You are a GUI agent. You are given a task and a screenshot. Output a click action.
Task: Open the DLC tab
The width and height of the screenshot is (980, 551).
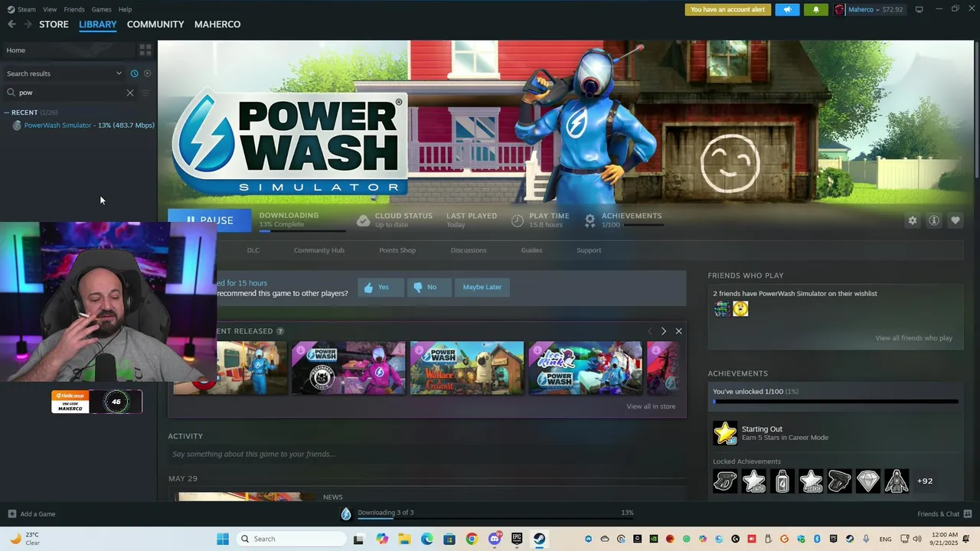tap(253, 250)
